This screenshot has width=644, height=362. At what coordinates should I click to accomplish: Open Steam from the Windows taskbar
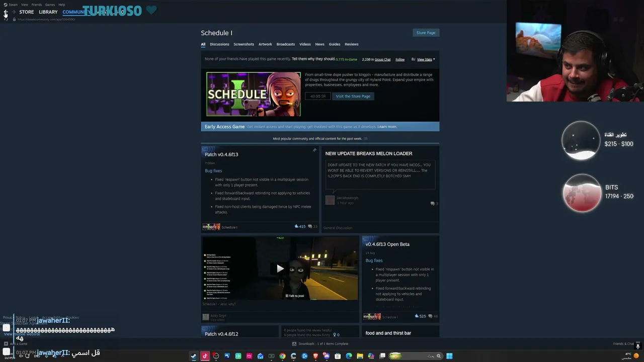(x=194, y=356)
